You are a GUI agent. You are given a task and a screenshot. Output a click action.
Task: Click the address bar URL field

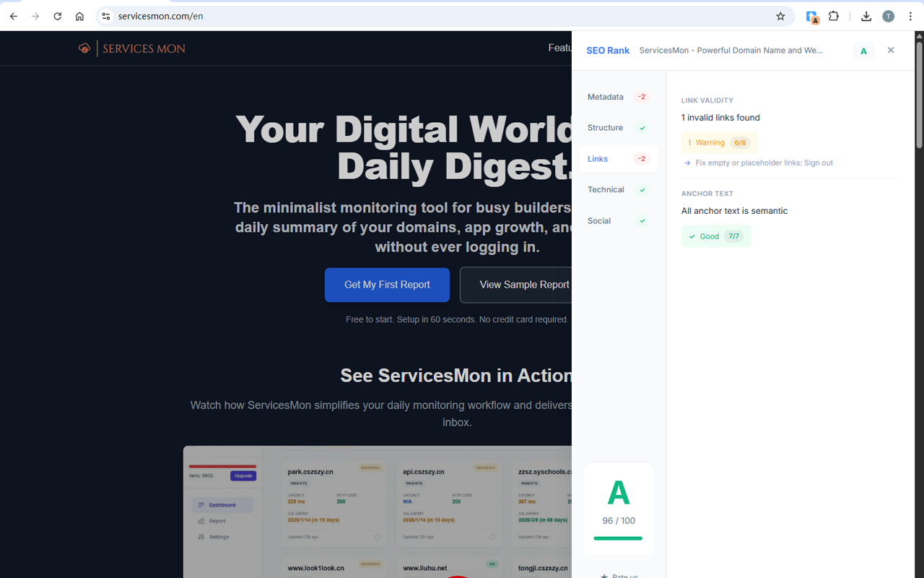click(x=433, y=16)
